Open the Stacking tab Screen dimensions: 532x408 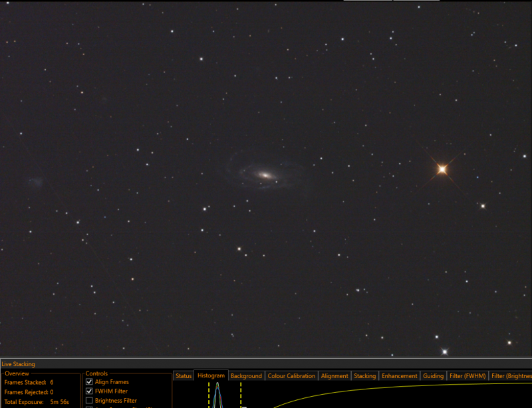click(364, 376)
